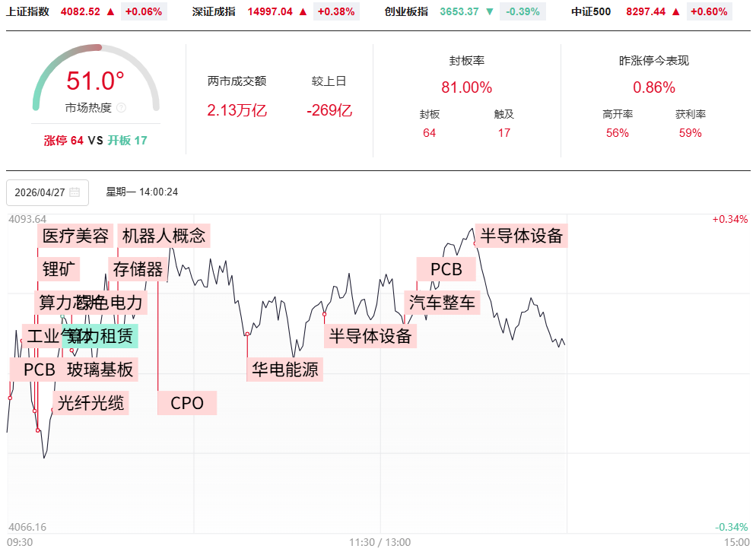756x552 pixels.
Task: Select the 光纤光缆 label on chart
Action: click(91, 403)
